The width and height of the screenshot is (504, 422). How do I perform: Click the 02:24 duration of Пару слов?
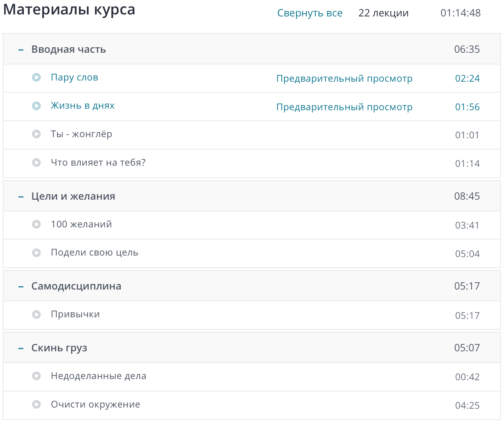[x=467, y=79]
